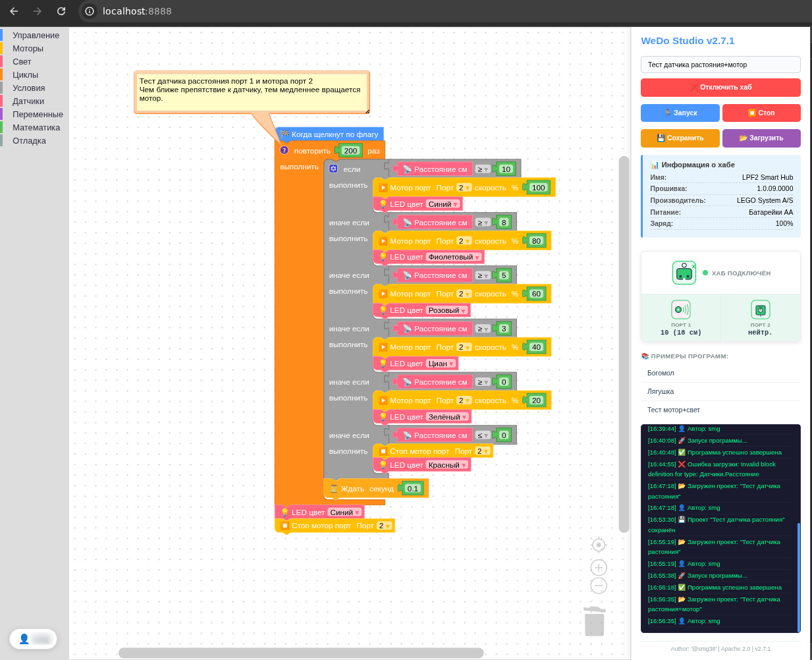
Task: Click the motor icon for Порт 2
Action: coord(760,310)
